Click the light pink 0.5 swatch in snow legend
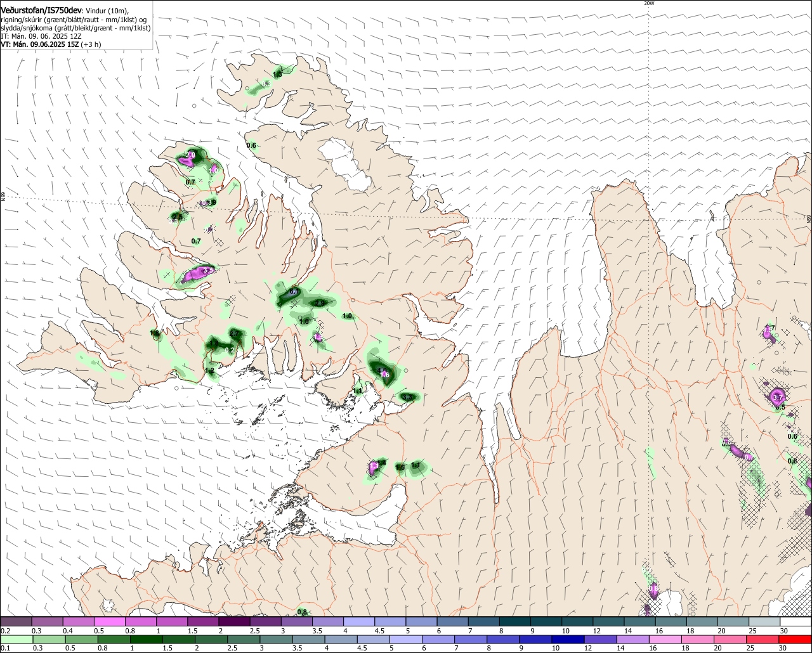The height and width of the screenshot is (653, 812). (109, 621)
